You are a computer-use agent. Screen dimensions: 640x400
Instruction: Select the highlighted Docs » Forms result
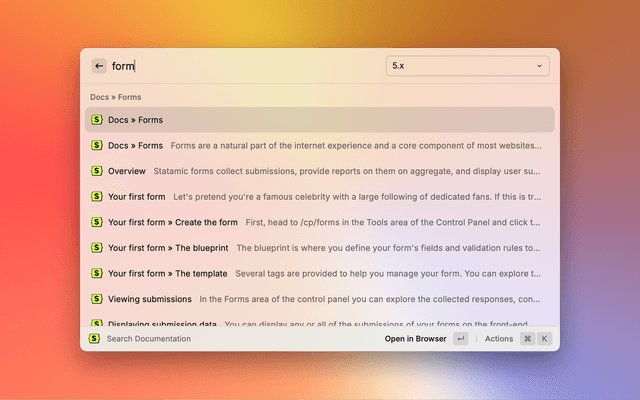pyautogui.click(x=319, y=120)
